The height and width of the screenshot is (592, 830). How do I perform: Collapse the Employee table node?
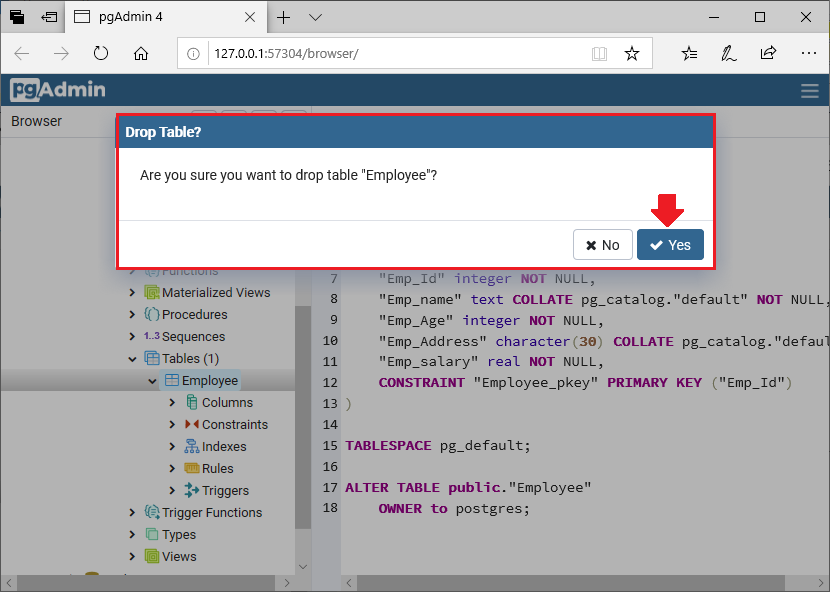(152, 380)
